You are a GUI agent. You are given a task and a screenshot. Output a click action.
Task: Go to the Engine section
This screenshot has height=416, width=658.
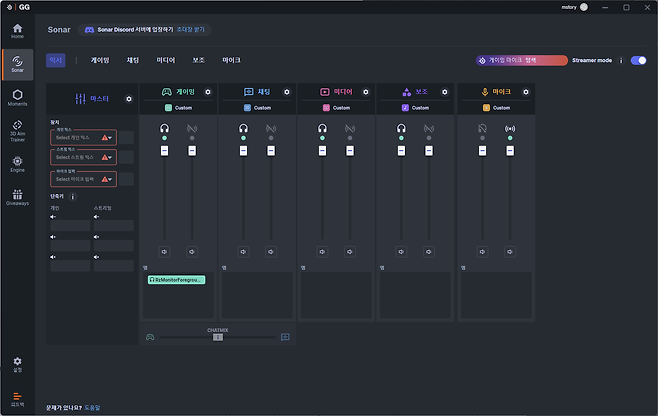pos(17,162)
